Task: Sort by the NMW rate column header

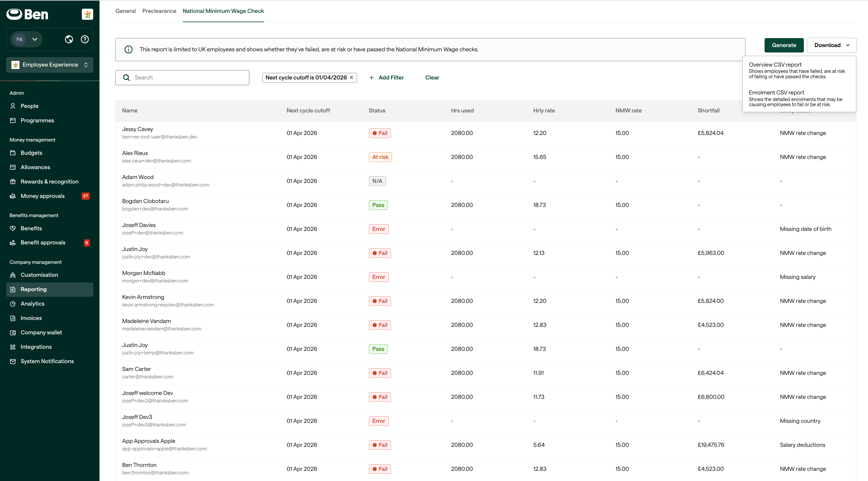Action: pyautogui.click(x=628, y=111)
